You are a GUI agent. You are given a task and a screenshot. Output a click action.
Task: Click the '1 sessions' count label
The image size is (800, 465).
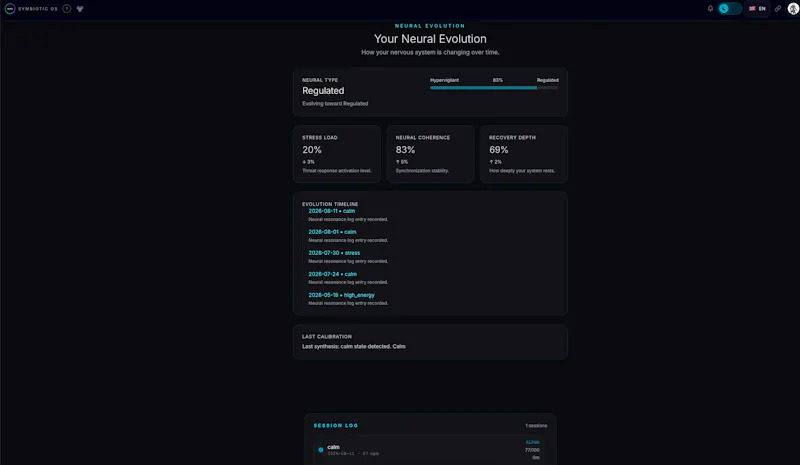click(536, 425)
